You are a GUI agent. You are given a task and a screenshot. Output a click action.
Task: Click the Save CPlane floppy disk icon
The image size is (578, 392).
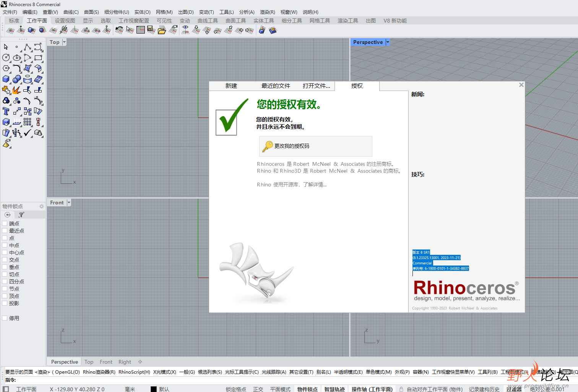coord(151,30)
